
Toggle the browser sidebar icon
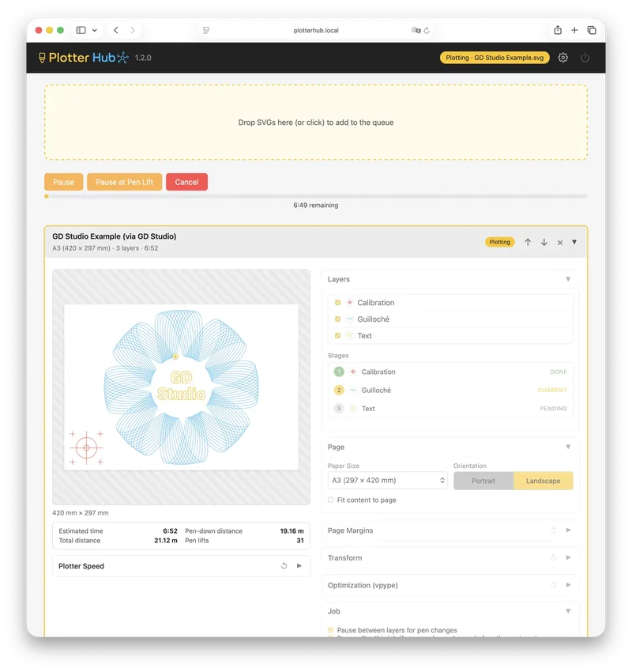point(81,30)
